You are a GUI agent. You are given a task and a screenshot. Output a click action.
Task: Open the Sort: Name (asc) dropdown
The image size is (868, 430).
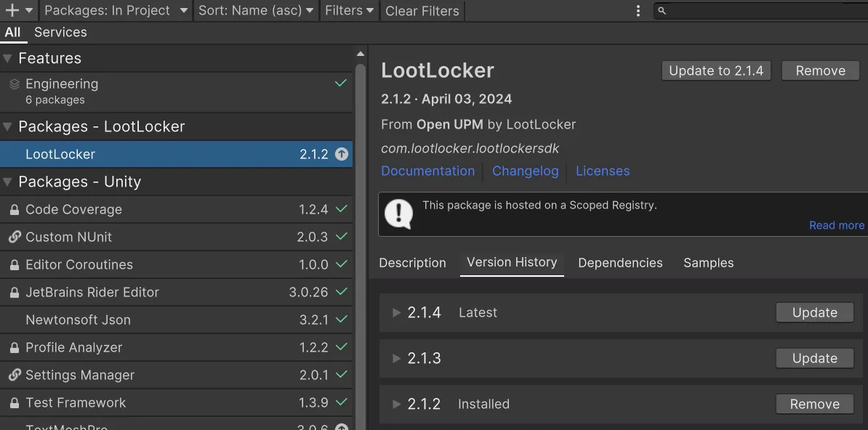point(255,10)
